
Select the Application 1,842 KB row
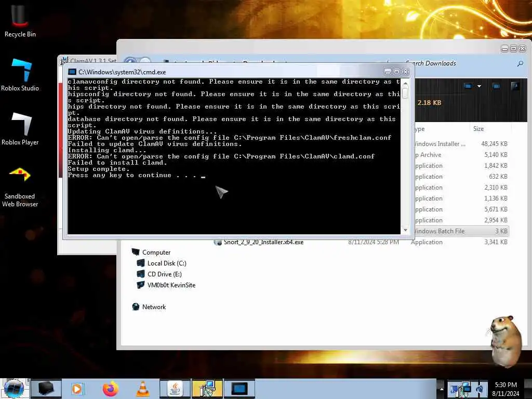[x=461, y=166]
